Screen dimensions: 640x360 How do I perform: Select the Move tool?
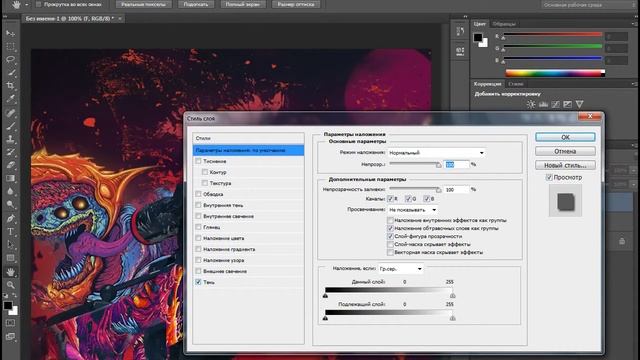coord(10,33)
